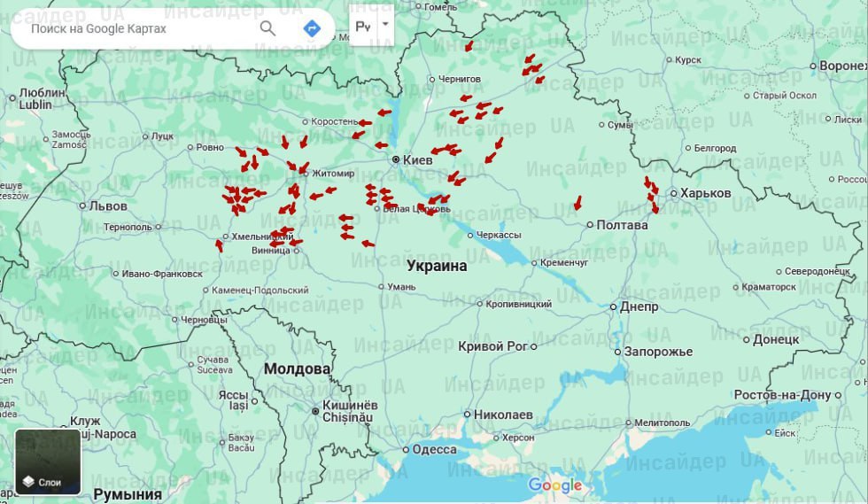868x504 pixels.
Task: Expand the input tools dropdown arrow
Action: coord(384,27)
